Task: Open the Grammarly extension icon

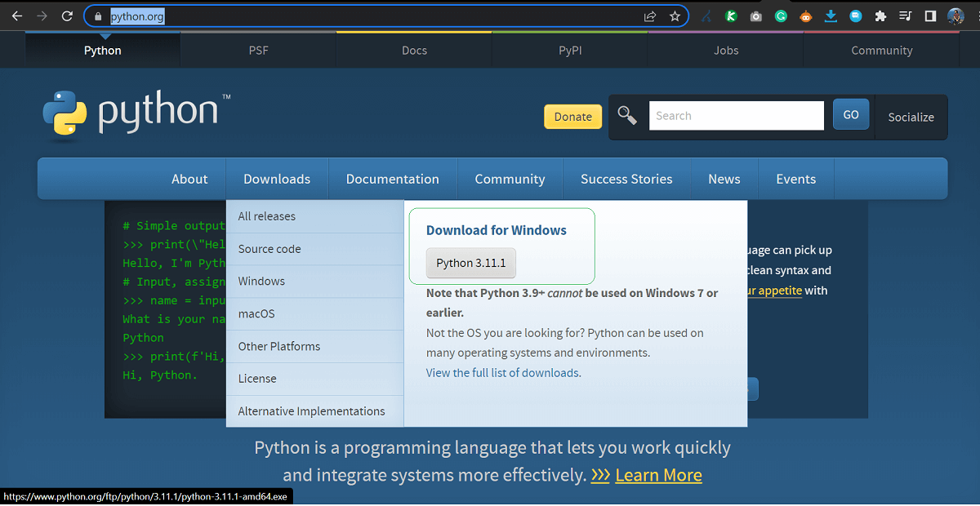Action: coord(781,16)
